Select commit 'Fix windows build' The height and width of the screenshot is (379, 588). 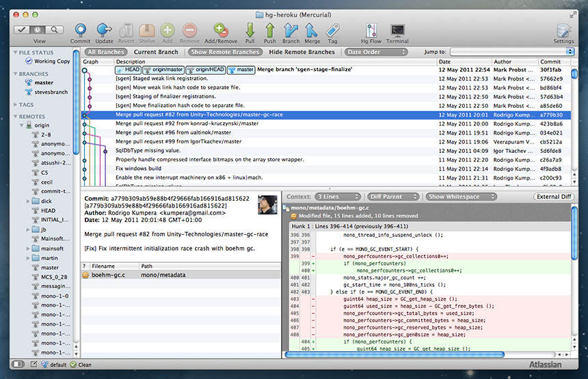click(325, 169)
